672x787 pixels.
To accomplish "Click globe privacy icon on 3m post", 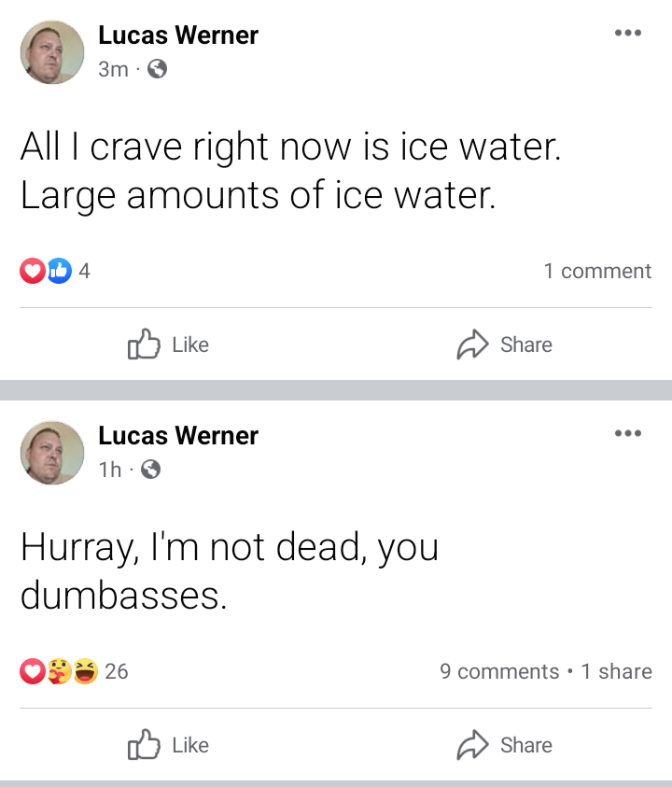I will pos(157,69).
